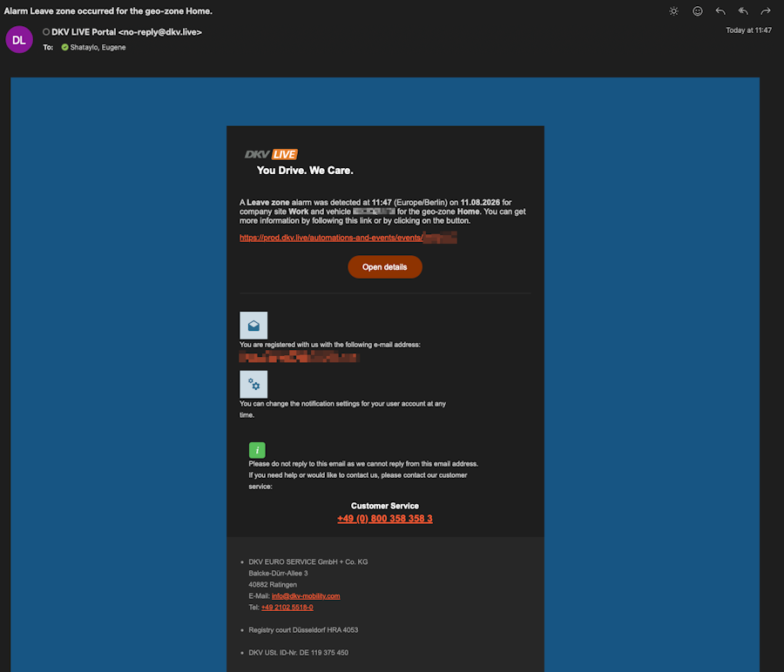Click the Forward arrow icon
The image size is (784, 672).
pos(766,11)
